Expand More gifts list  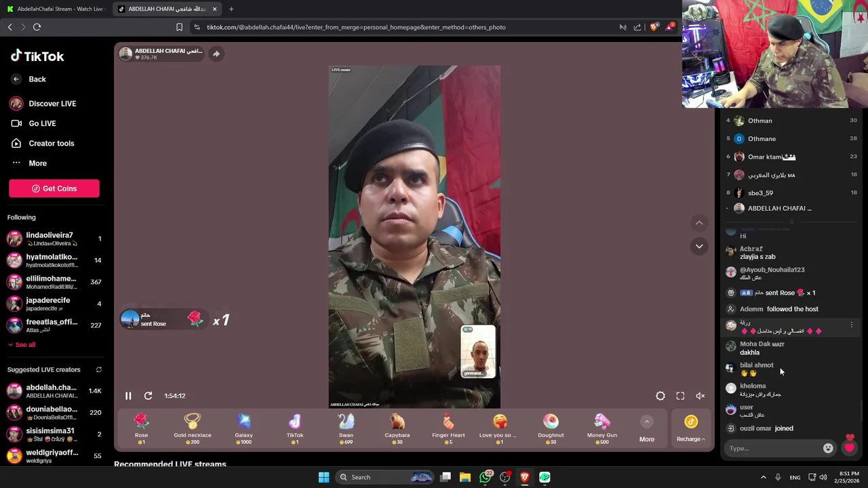[x=647, y=430]
